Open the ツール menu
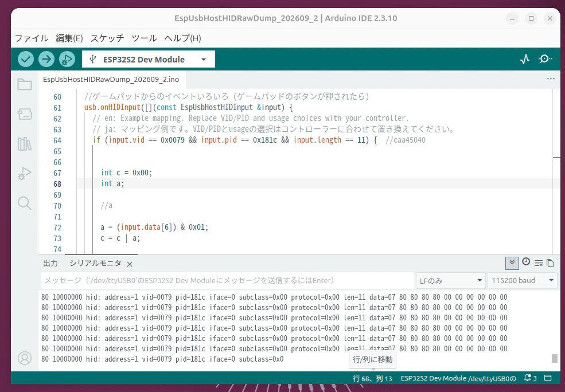The height and width of the screenshot is (392, 565). point(144,38)
